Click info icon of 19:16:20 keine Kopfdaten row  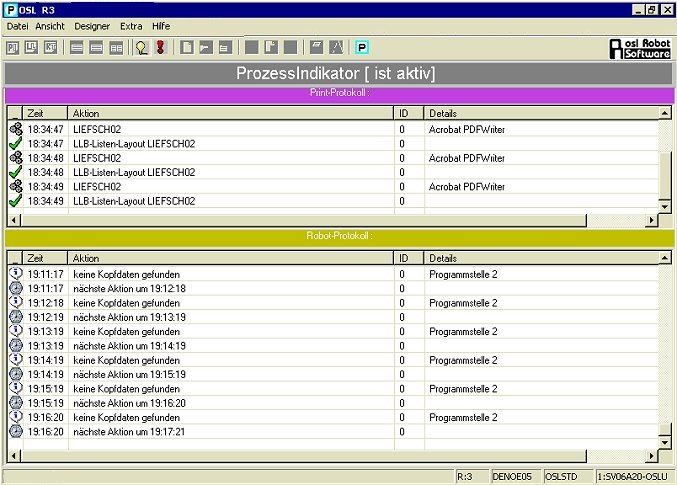[x=16, y=417]
